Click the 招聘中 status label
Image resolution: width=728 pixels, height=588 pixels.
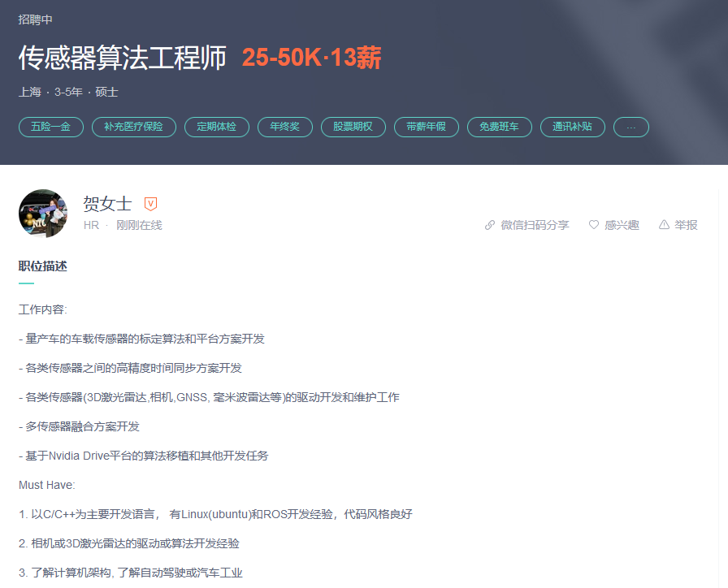point(35,19)
